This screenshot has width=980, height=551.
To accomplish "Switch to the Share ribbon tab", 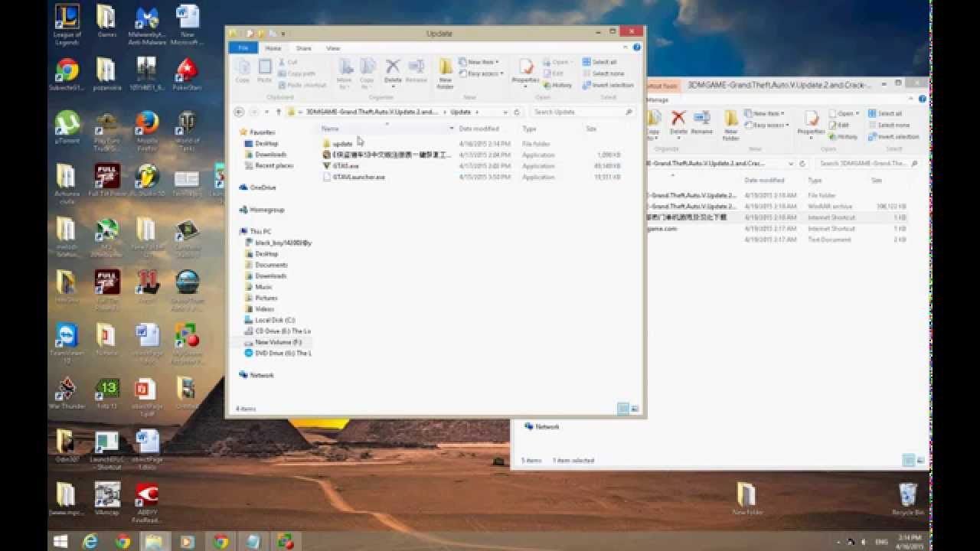I will click(303, 48).
